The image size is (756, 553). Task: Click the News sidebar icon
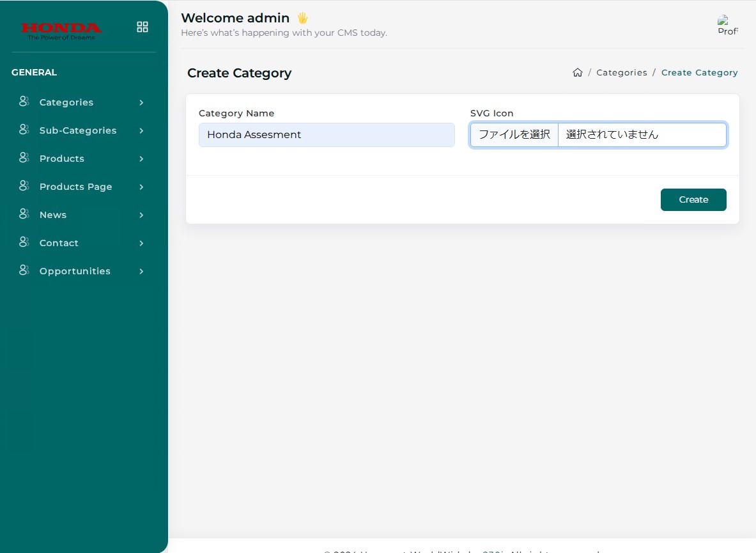[24, 214]
